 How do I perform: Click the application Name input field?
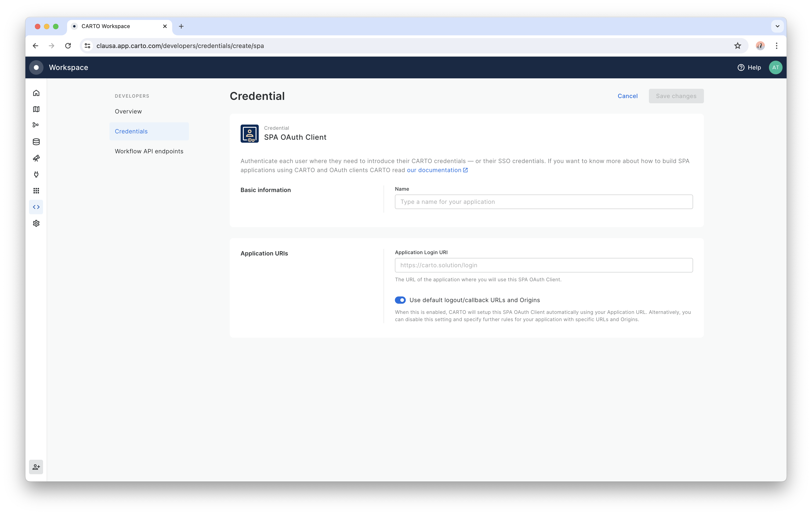coord(543,202)
